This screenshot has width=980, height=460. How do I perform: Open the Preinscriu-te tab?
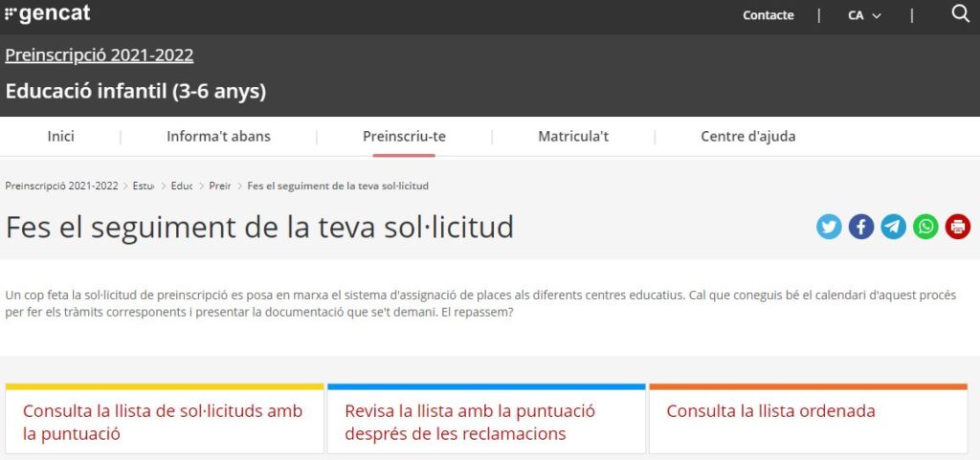coord(404,136)
